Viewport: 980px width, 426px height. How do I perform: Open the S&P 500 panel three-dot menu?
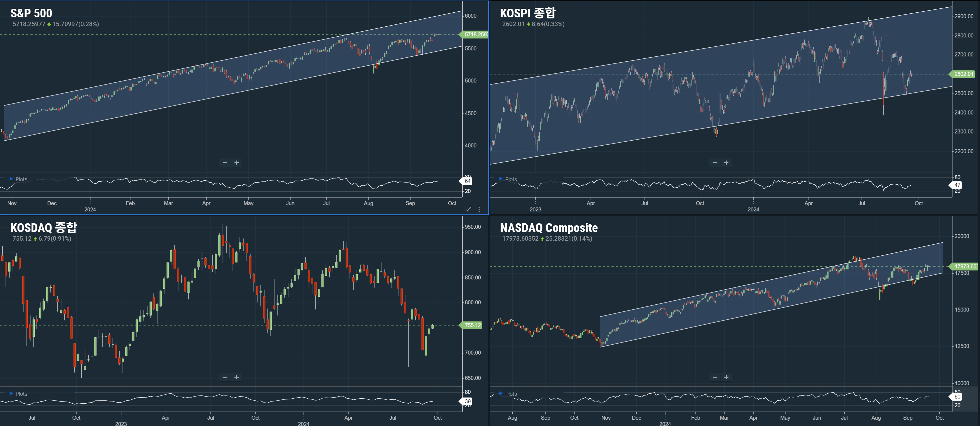(479, 210)
